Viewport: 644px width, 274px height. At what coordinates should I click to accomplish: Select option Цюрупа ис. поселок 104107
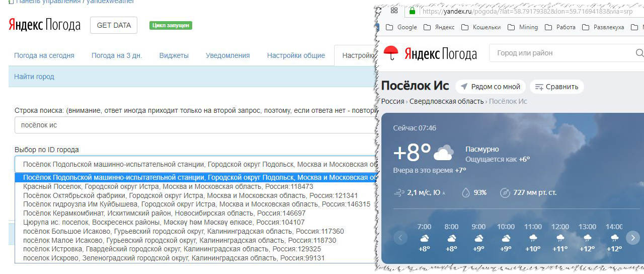click(x=195, y=222)
